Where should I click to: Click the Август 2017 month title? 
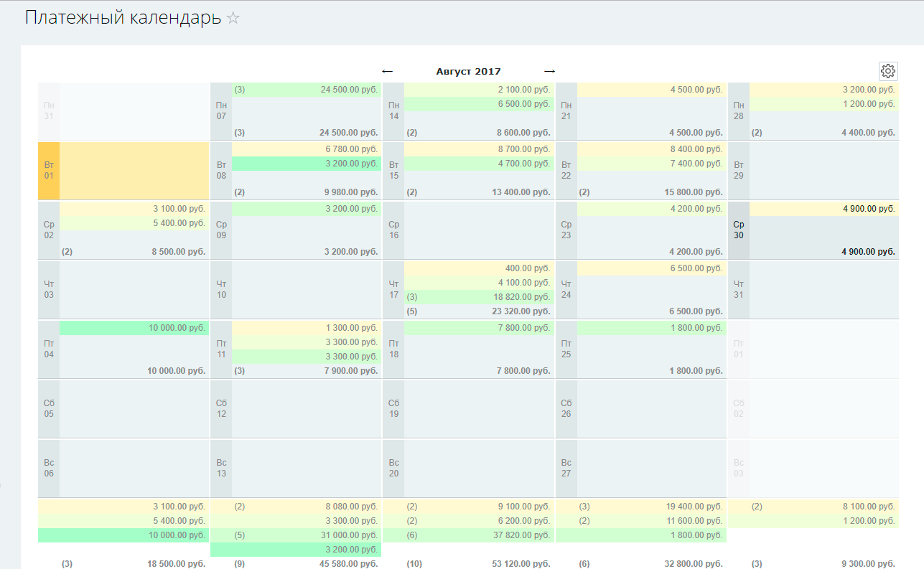point(468,71)
